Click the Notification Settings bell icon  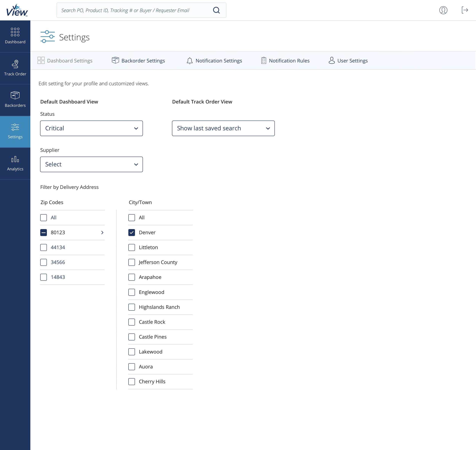click(x=190, y=60)
